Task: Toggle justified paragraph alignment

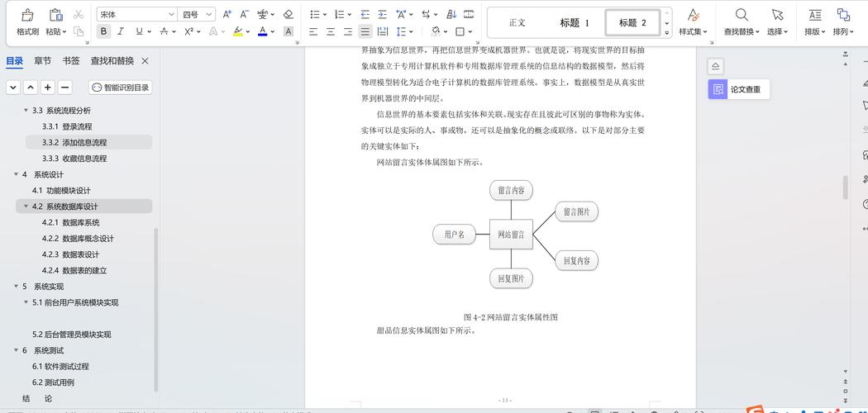Action: point(365,31)
